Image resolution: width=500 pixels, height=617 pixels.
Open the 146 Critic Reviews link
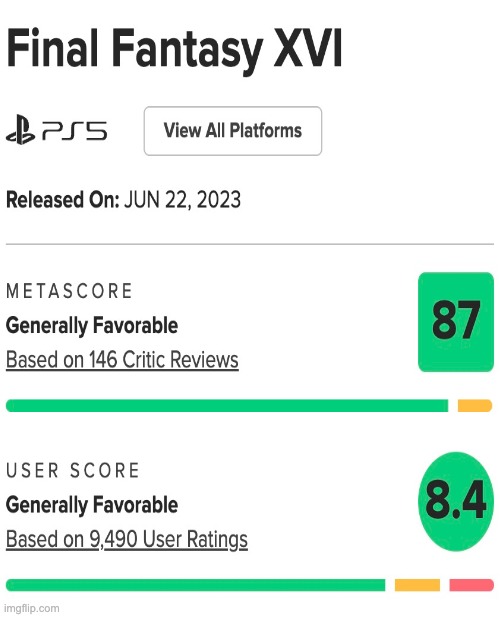click(x=122, y=360)
